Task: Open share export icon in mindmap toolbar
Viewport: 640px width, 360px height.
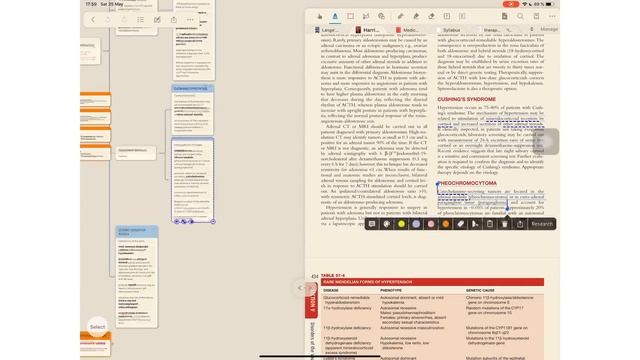Action: coord(174,20)
